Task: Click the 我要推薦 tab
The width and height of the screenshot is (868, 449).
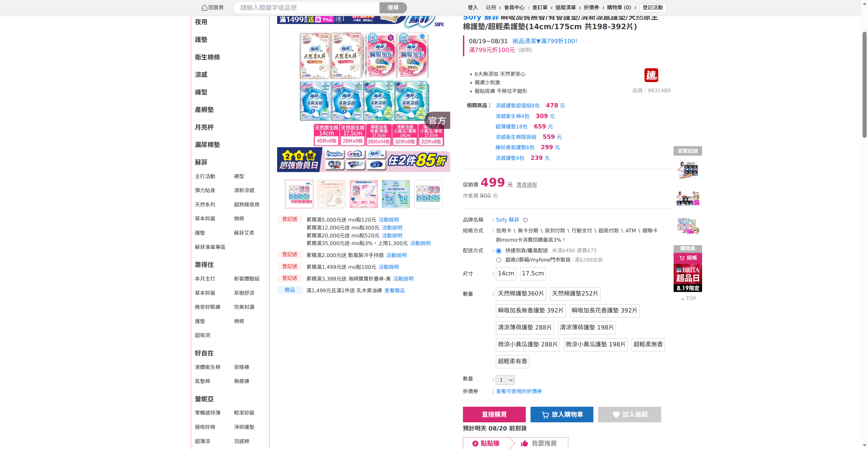Action: [x=539, y=443]
